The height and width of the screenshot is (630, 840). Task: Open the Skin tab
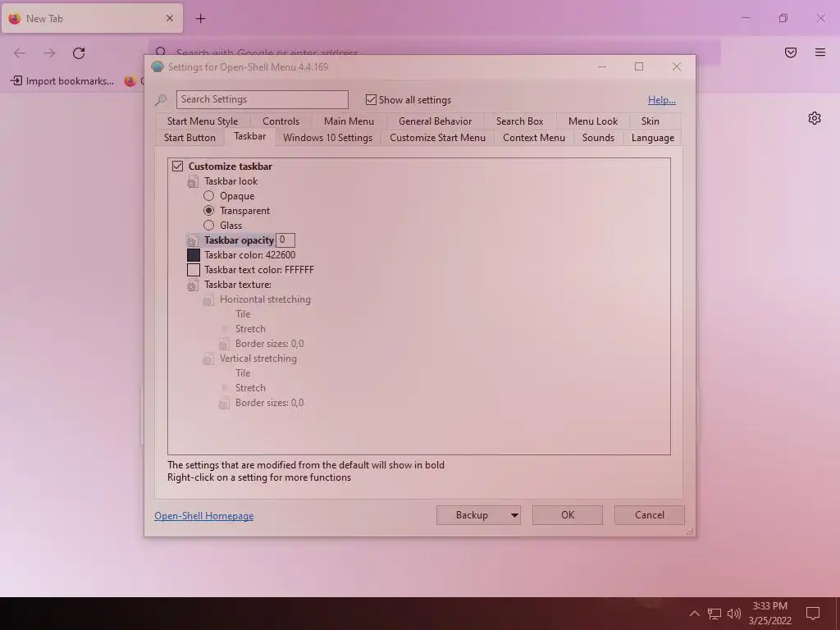click(651, 121)
